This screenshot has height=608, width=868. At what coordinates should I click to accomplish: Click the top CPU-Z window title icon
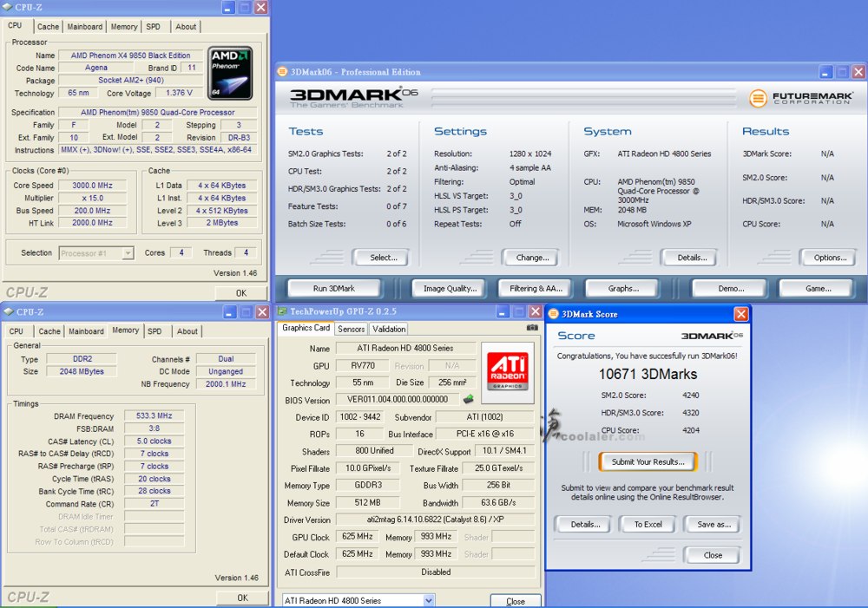pyautogui.click(x=8, y=7)
